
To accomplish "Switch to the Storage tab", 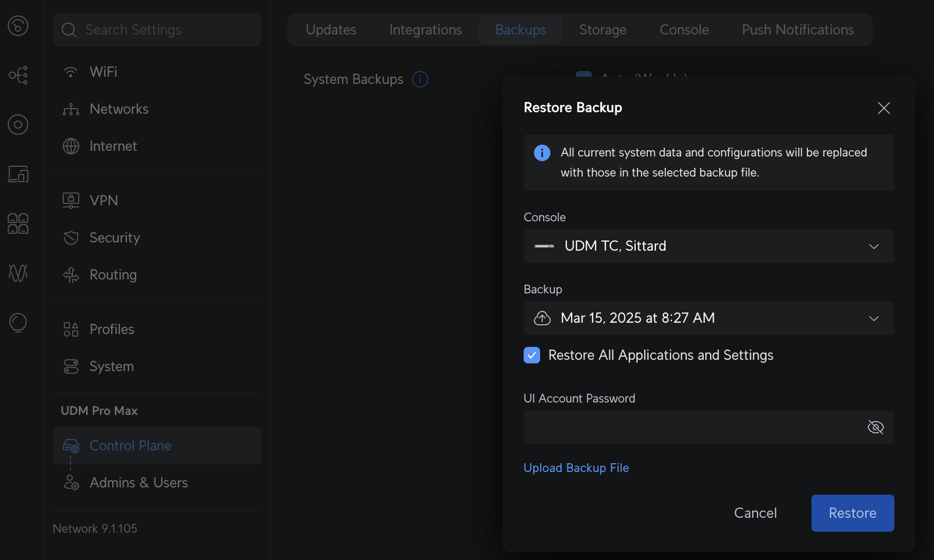I will [x=603, y=30].
